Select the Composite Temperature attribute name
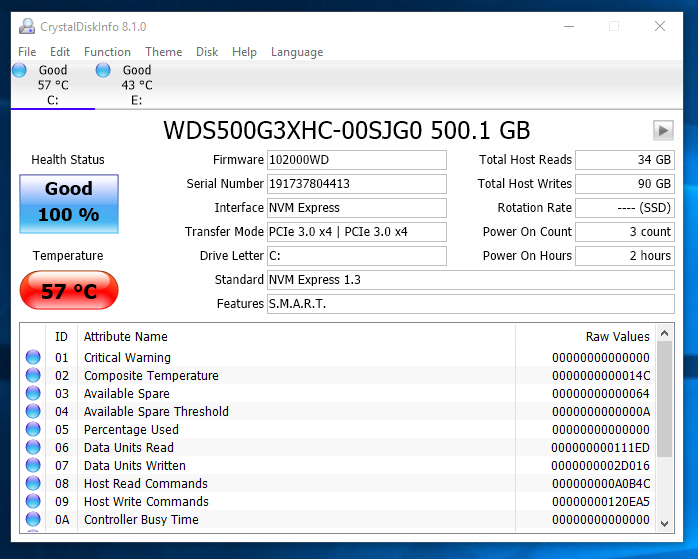This screenshot has height=559, width=698. coord(151,376)
